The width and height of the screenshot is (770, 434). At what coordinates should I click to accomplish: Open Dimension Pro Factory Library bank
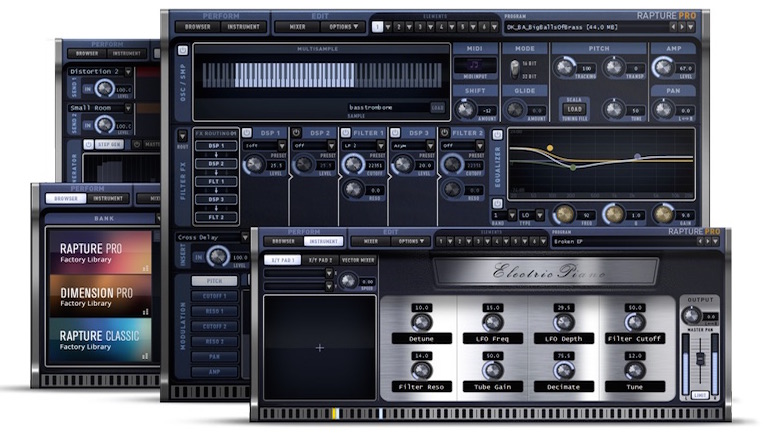point(101,296)
